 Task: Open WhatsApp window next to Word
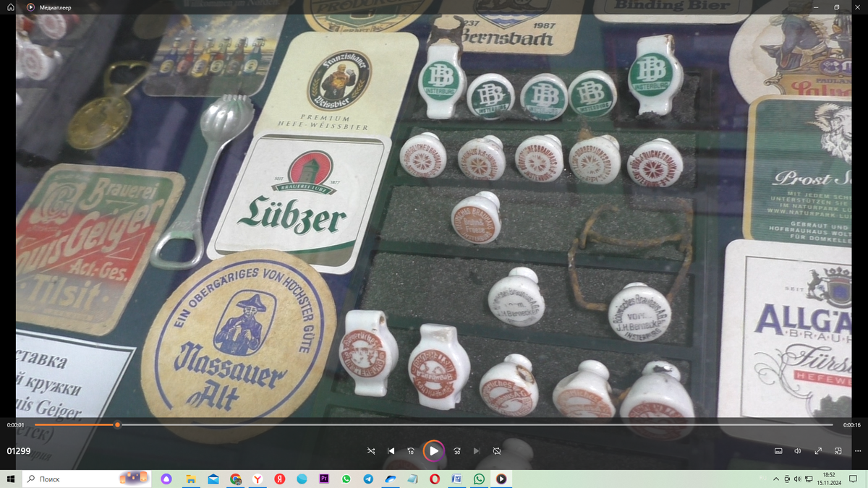pyautogui.click(x=479, y=479)
